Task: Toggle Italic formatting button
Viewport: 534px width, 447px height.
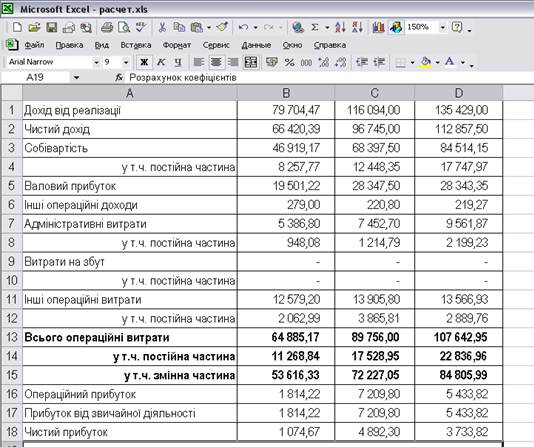Action: (x=161, y=62)
